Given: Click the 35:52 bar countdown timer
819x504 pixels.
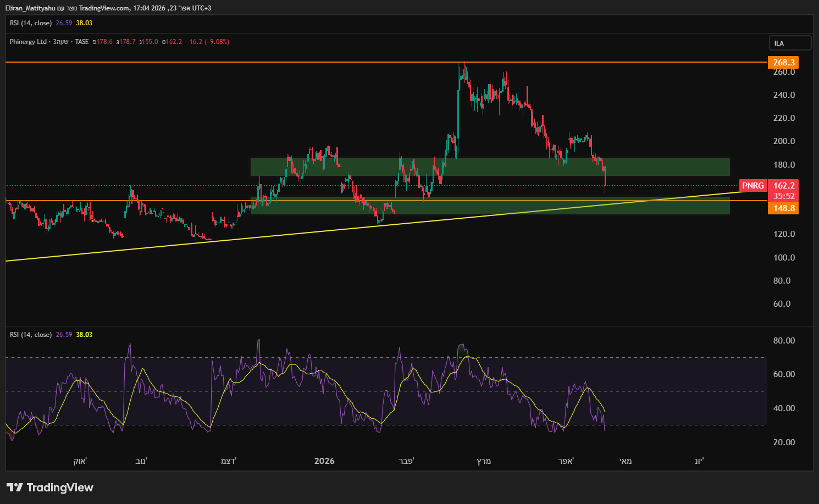Looking at the screenshot, I should tap(784, 196).
